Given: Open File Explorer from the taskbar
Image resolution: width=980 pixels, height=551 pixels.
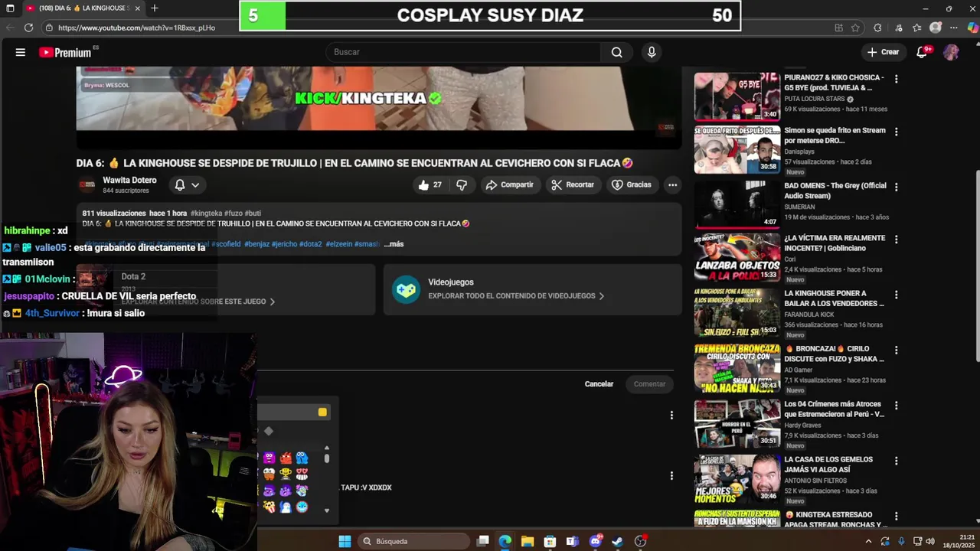Looking at the screenshot, I should (528, 541).
